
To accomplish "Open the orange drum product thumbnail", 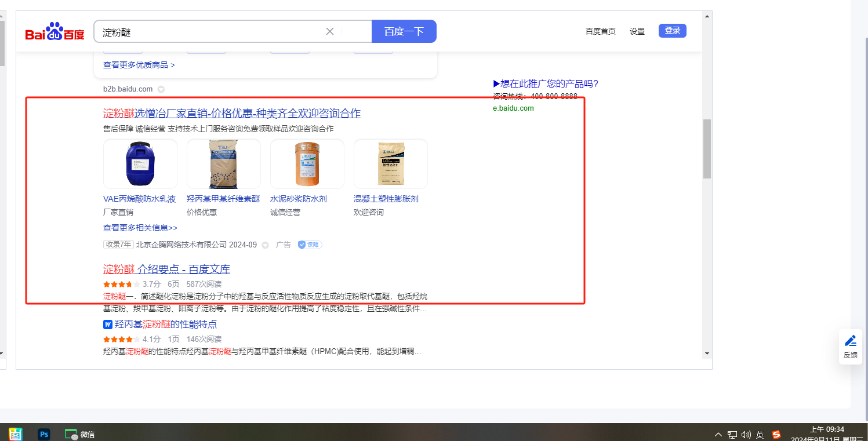I will coord(307,164).
